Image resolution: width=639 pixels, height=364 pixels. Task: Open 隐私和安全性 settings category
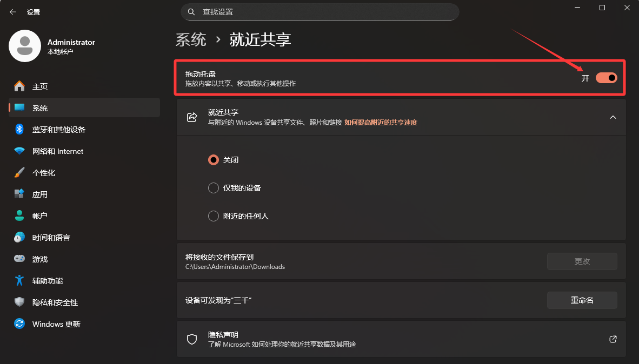pyautogui.click(x=55, y=302)
